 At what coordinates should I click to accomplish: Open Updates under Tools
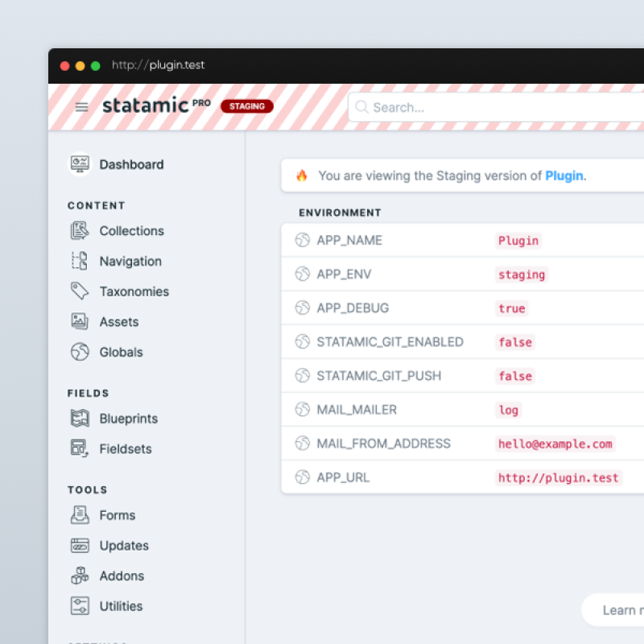pyautogui.click(x=124, y=546)
